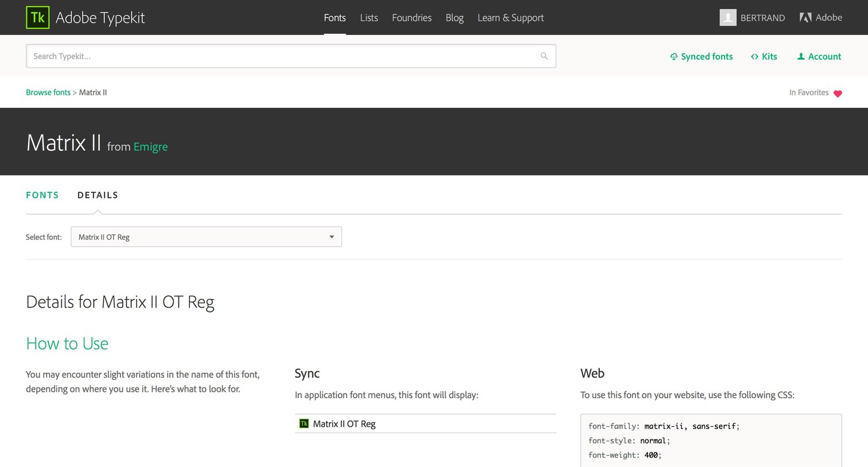Click the Browse fonts breadcrumb link
The image size is (868, 467).
point(48,92)
